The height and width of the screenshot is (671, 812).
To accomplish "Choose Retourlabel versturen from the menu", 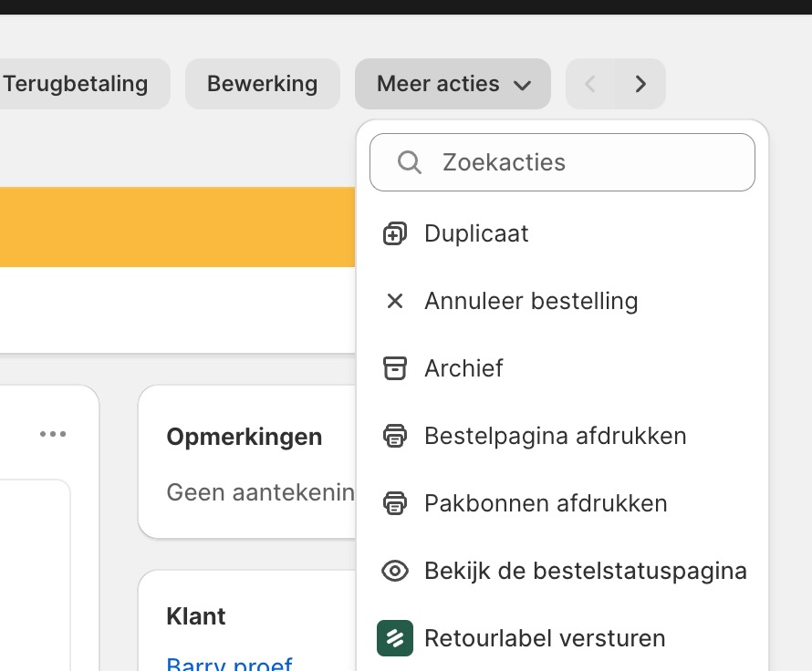I will (x=545, y=638).
